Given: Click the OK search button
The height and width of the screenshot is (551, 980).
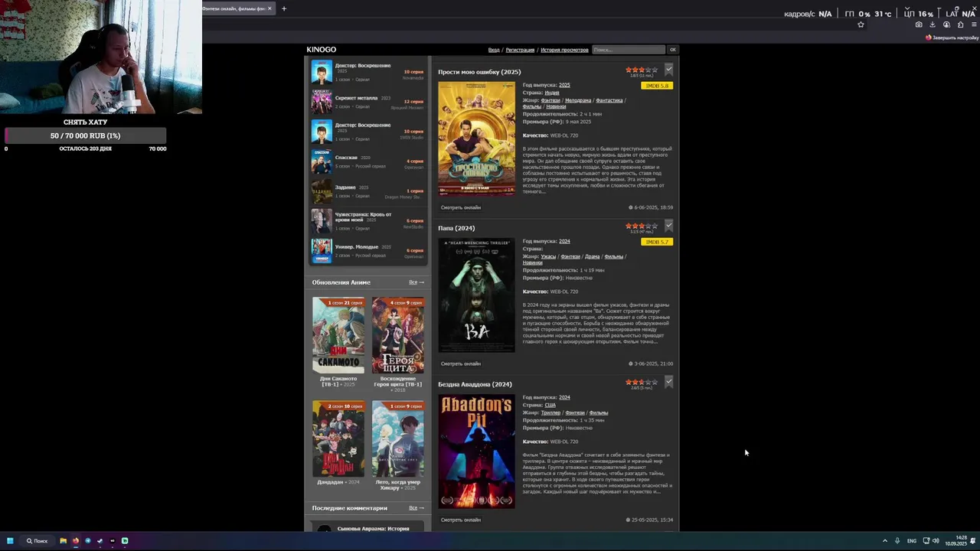Looking at the screenshot, I should 673,50.
